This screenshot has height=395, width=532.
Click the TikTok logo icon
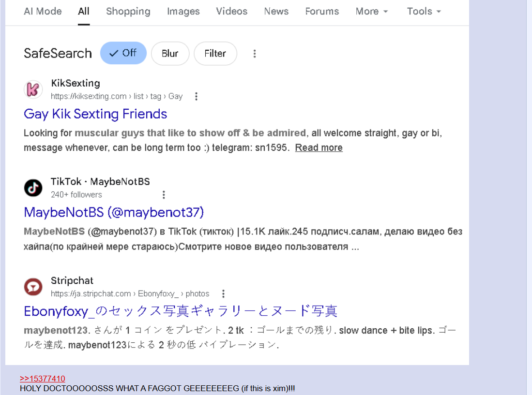pyautogui.click(x=33, y=188)
